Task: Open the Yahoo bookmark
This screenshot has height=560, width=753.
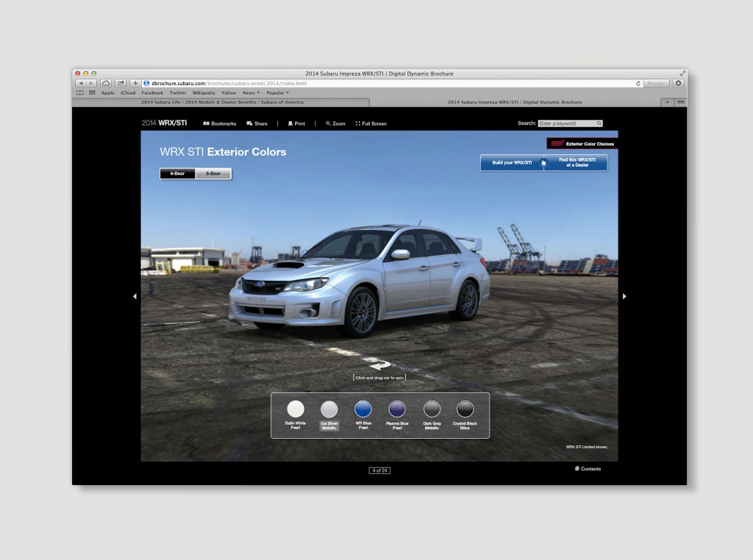Action: pyautogui.click(x=228, y=93)
